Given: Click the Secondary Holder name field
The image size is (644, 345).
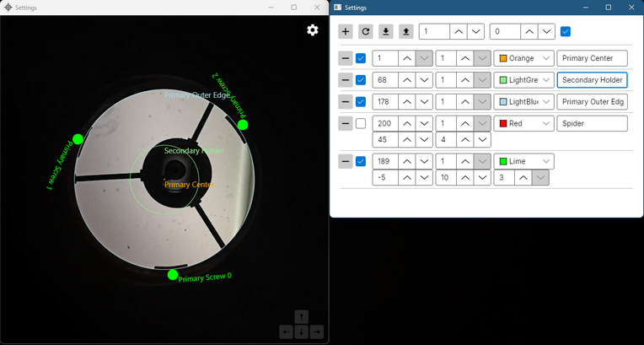Looking at the screenshot, I should (x=592, y=80).
